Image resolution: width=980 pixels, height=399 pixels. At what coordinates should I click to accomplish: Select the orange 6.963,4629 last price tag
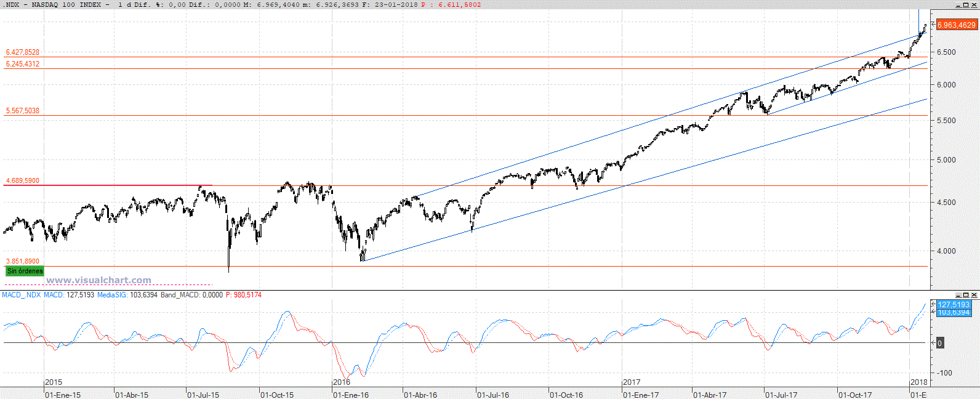point(956,25)
